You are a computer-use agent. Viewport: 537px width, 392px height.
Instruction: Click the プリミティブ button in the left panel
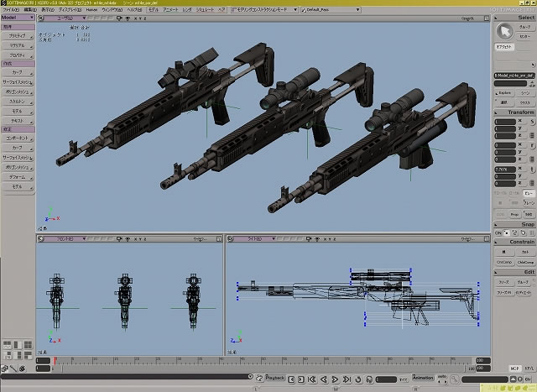(x=18, y=37)
